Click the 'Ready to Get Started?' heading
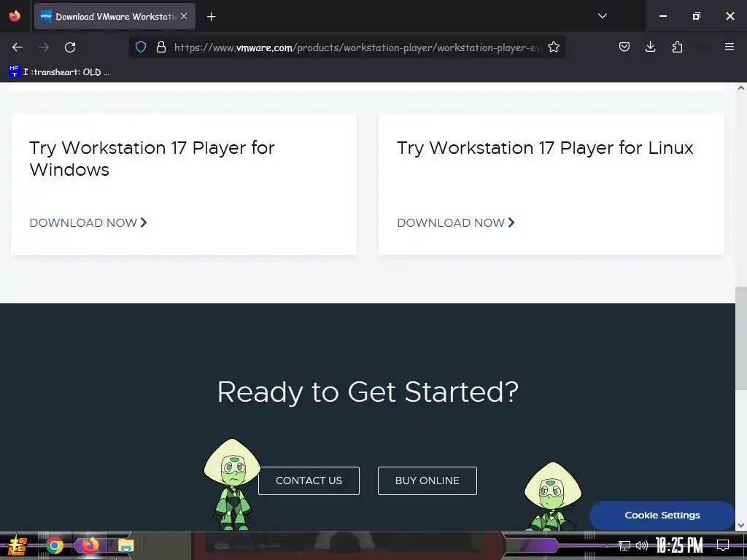Viewport: 747px width, 560px height. [368, 392]
